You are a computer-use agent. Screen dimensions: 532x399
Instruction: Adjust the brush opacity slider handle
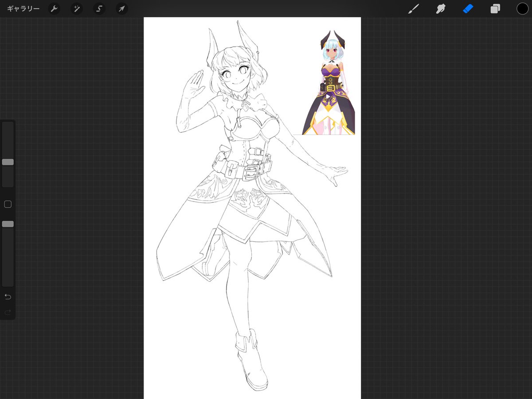point(8,224)
